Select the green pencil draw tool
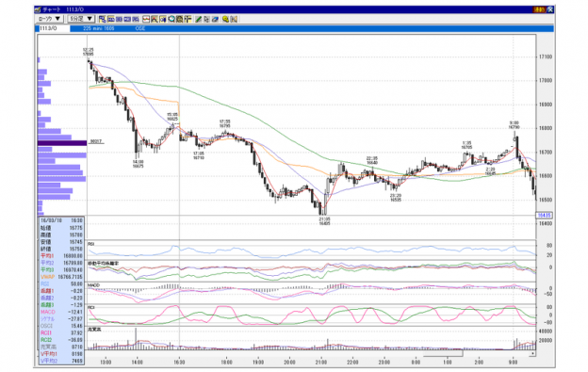The image size is (588, 372). (199, 19)
